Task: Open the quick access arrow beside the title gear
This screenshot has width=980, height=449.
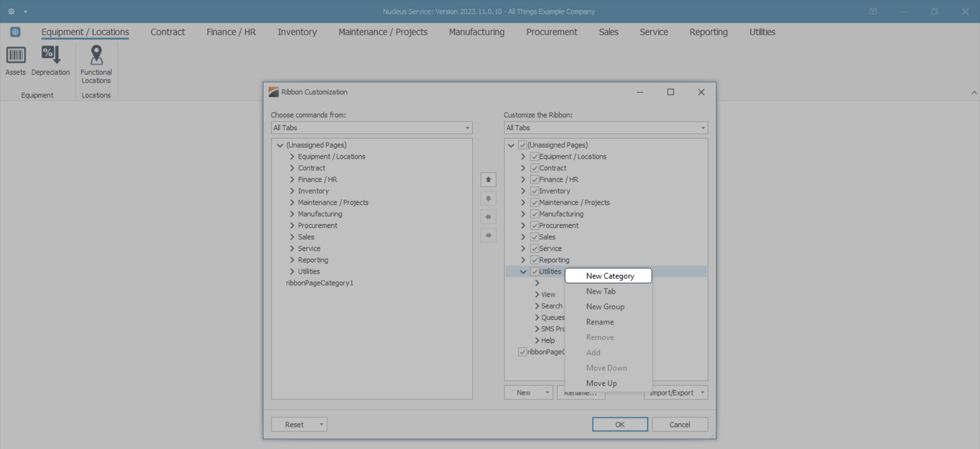Action: click(x=26, y=12)
